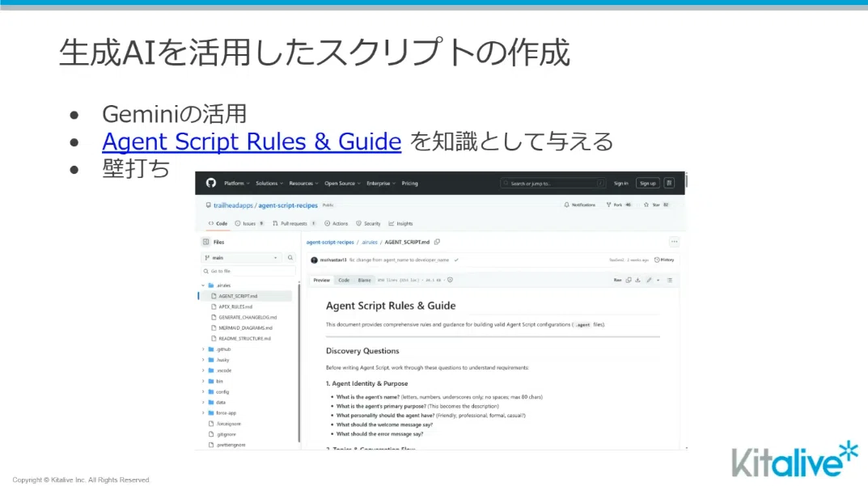Image resolution: width=868 pixels, height=486 pixels.
Task: Switch to the Code tab
Action: click(218, 224)
